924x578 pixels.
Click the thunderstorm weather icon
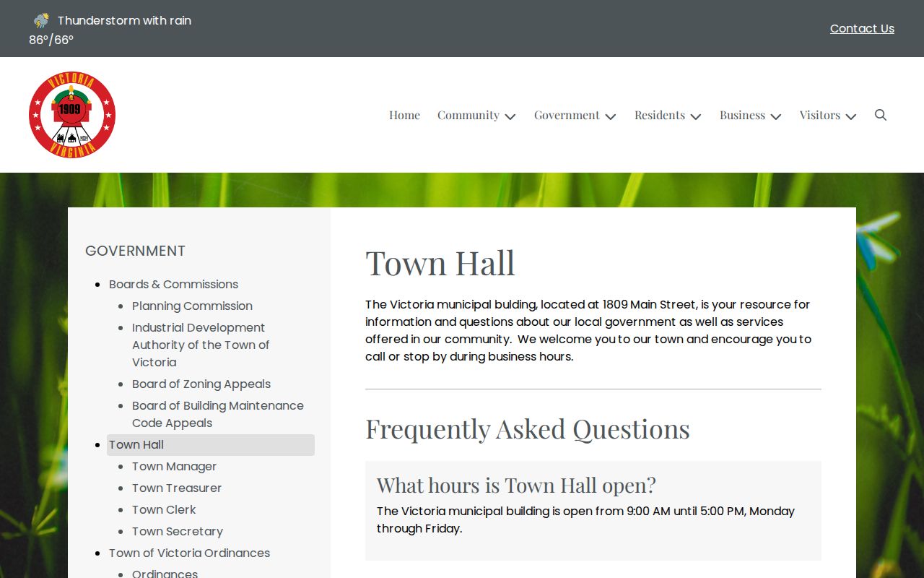coord(42,20)
